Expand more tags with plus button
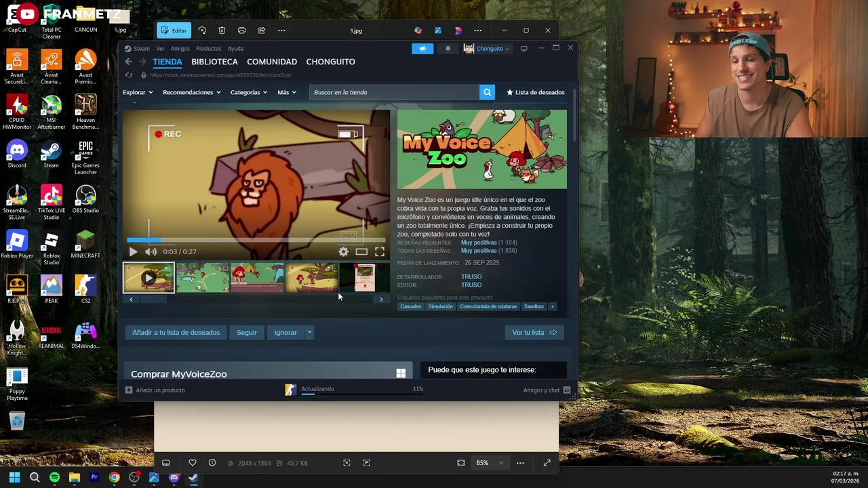868x488 pixels. pos(552,306)
